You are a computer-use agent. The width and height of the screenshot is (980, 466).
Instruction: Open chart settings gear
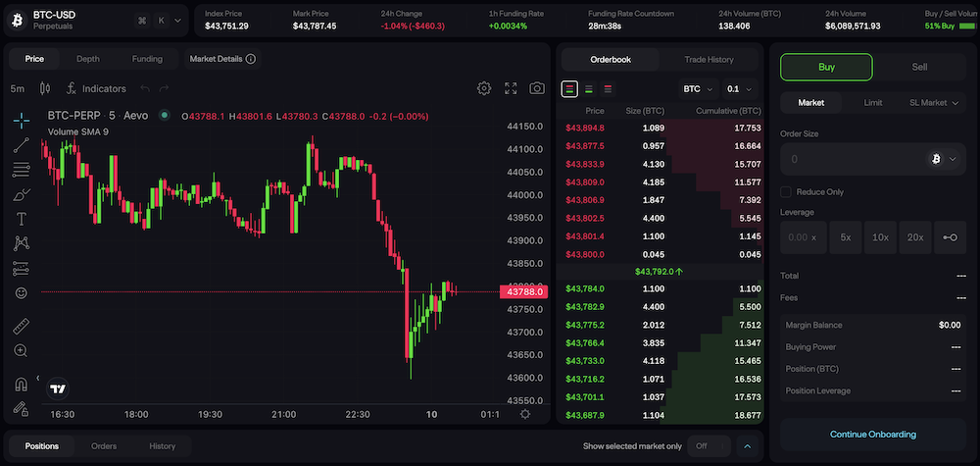coord(484,88)
